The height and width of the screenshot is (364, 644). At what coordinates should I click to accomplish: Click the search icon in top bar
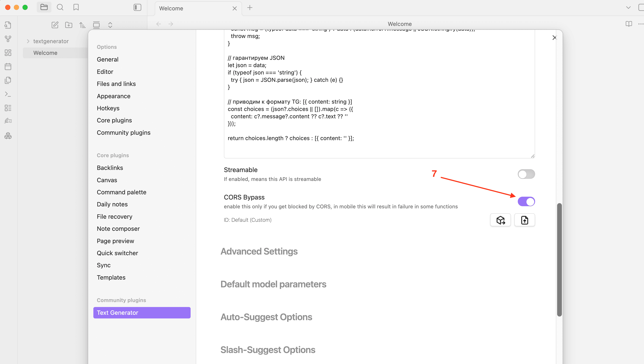click(60, 7)
